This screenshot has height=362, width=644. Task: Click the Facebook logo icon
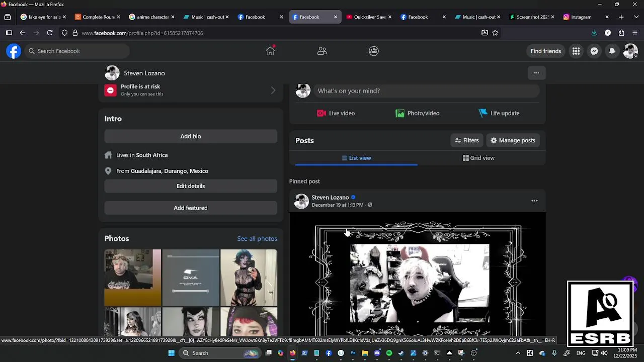pos(14,51)
